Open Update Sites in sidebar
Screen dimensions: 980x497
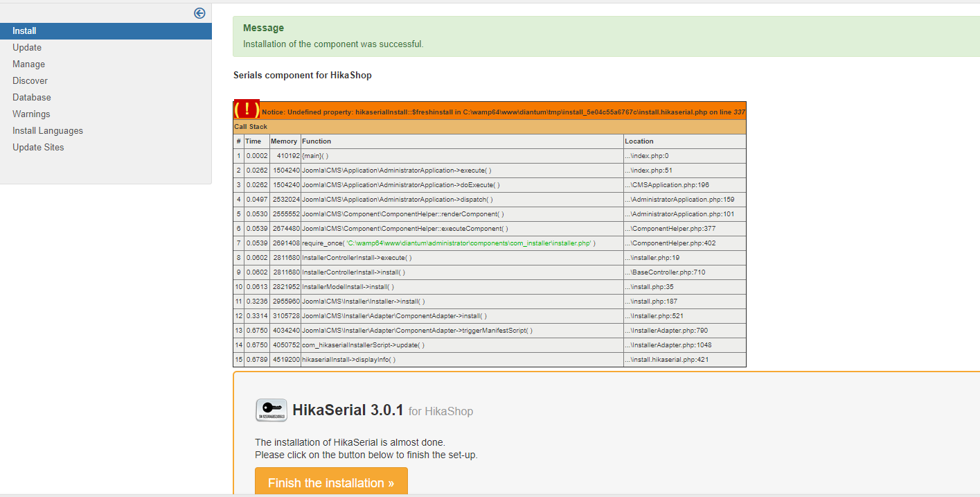pyautogui.click(x=38, y=147)
